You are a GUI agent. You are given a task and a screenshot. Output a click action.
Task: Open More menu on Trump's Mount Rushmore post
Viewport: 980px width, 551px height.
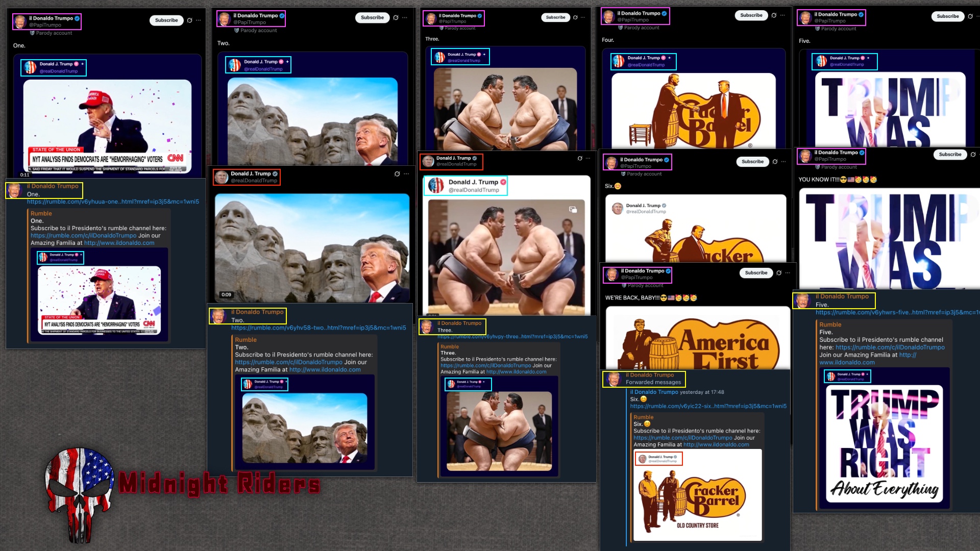point(406,174)
